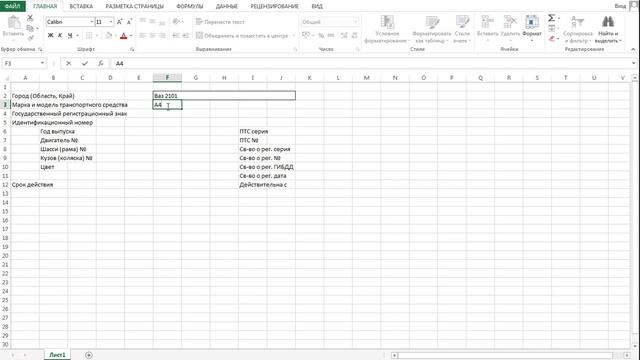The image size is (640, 360).
Task: Click the text orientation icon
Action: point(176,21)
